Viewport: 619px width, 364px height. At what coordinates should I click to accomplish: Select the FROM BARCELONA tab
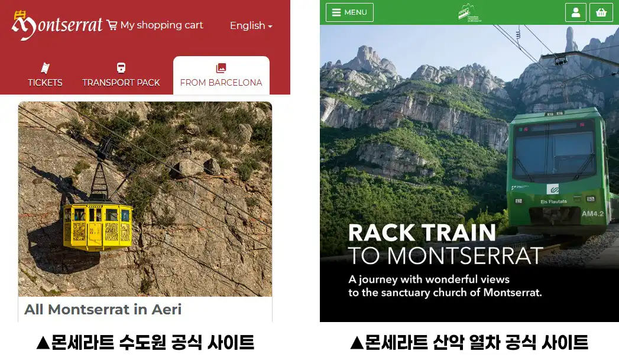pos(221,75)
